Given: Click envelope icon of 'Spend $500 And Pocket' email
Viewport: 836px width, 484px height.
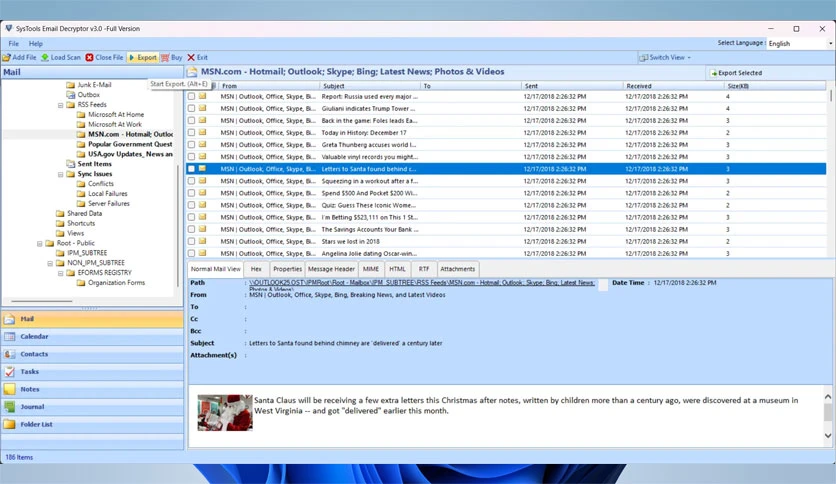Looking at the screenshot, I should click(203, 193).
